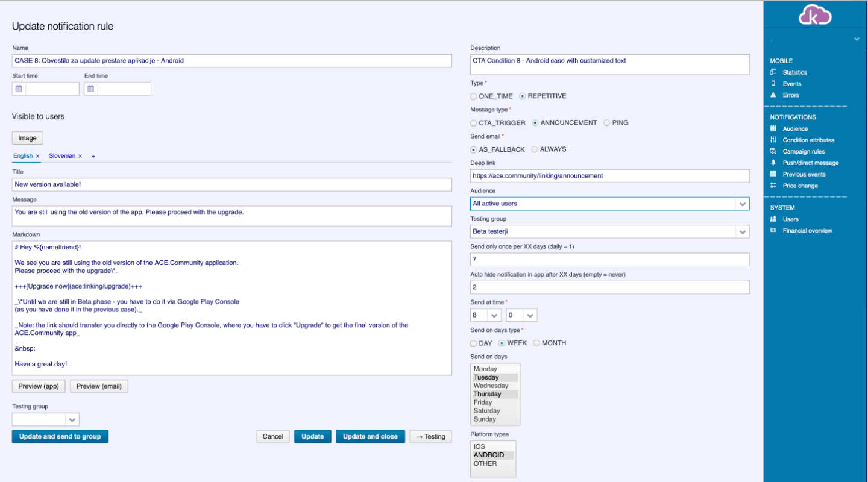868x482 pixels.
Task: Open the send-at hour dropdown
Action: 494,316
